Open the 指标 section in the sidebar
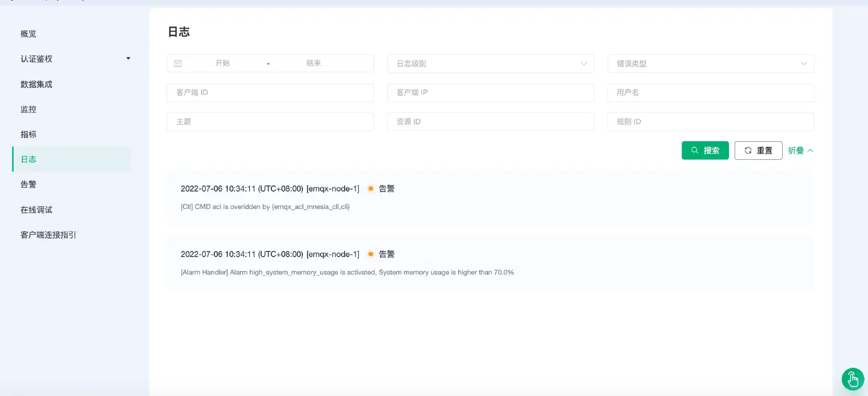The height and width of the screenshot is (396, 868). pos(28,134)
